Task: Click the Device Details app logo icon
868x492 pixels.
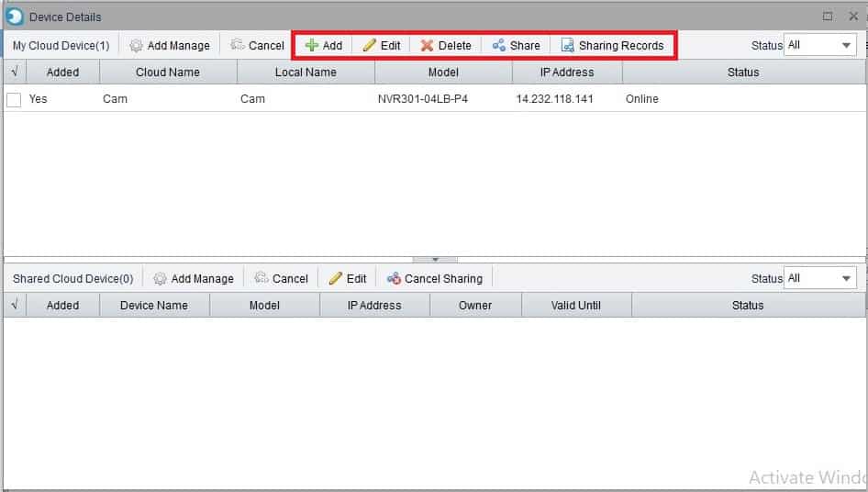Action: coord(15,17)
